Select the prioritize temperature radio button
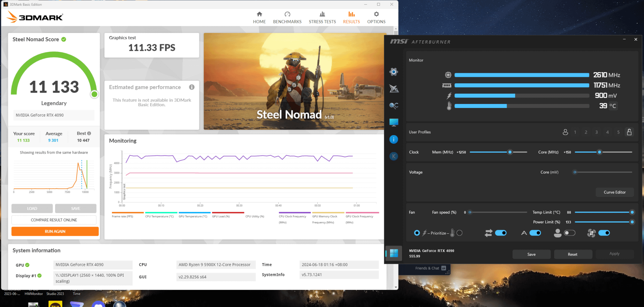This screenshot has height=307, width=644. click(x=460, y=233)
